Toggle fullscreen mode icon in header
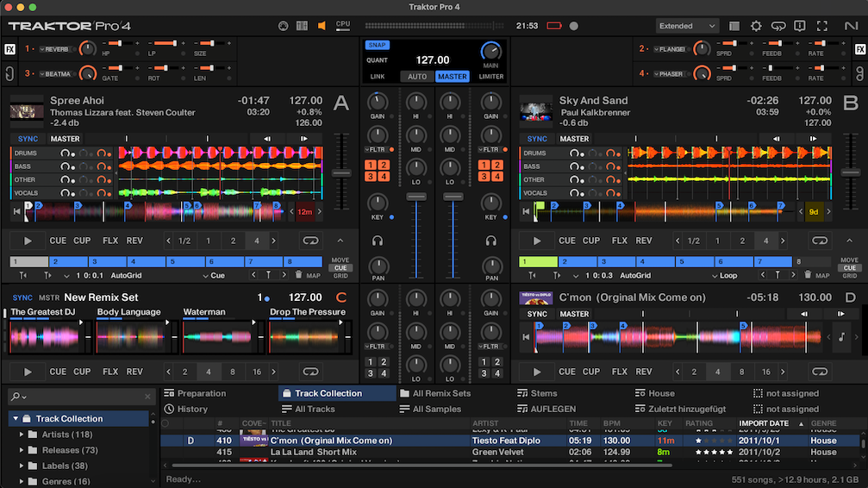This screenshot has width=868, height=488. [x=822, y=26]
